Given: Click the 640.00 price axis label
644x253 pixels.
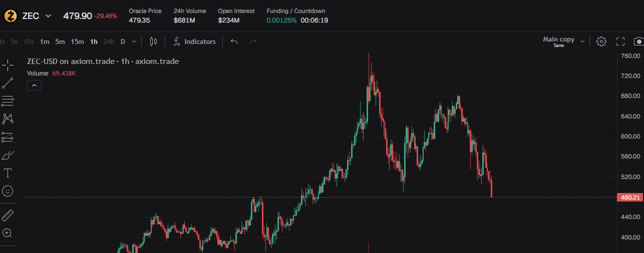Looking at the screenshot, I should click(x=631, y=116).
